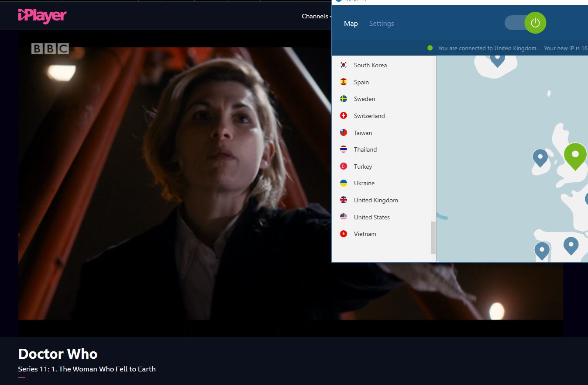
Task: Toggle the VPN connection power switch
Action: (x=526, y=23)
